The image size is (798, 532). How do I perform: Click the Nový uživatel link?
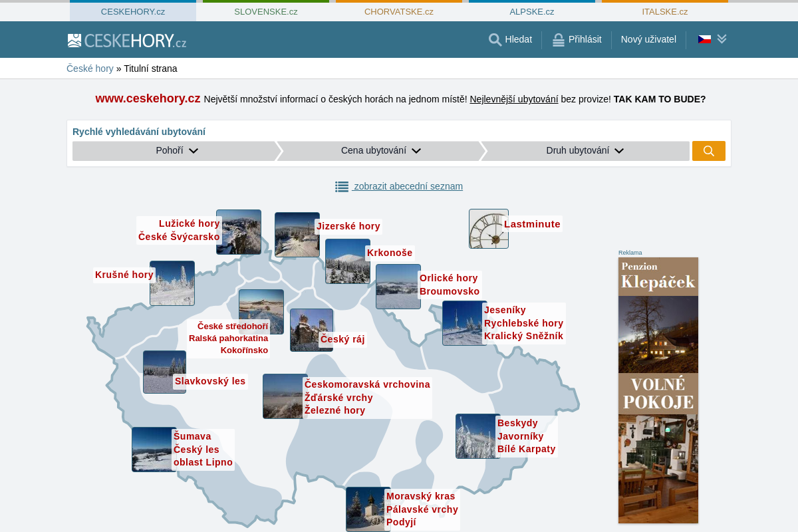(x=648, y=39)
